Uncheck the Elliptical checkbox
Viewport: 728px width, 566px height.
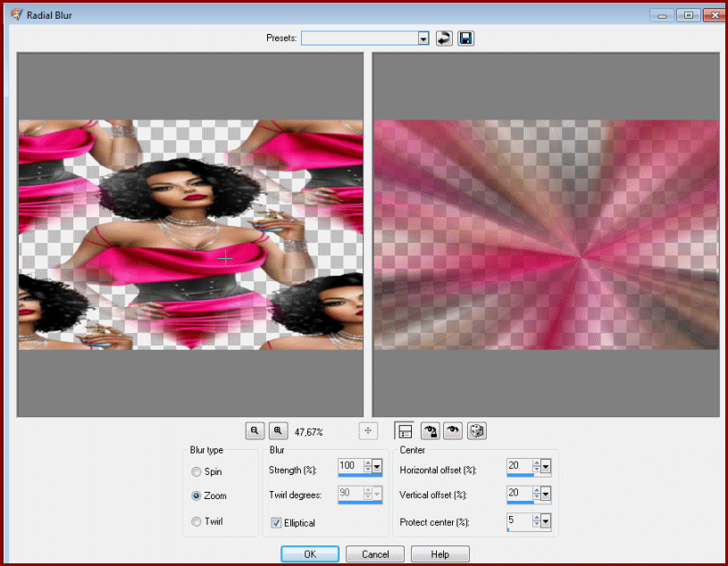pyautogui.click(x=276, y=523)
